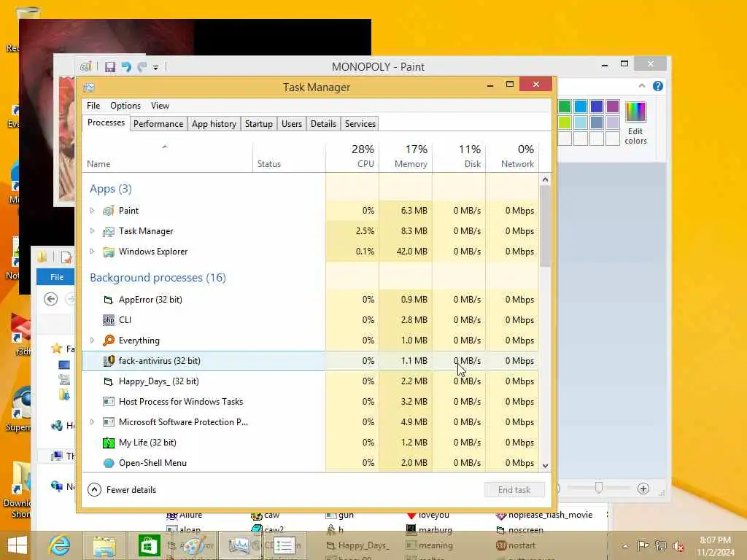Image resolution: width=747 pixels, height=560 pixels.
Task: Click Fewer details toggle arrow
Action: point(94,489)
